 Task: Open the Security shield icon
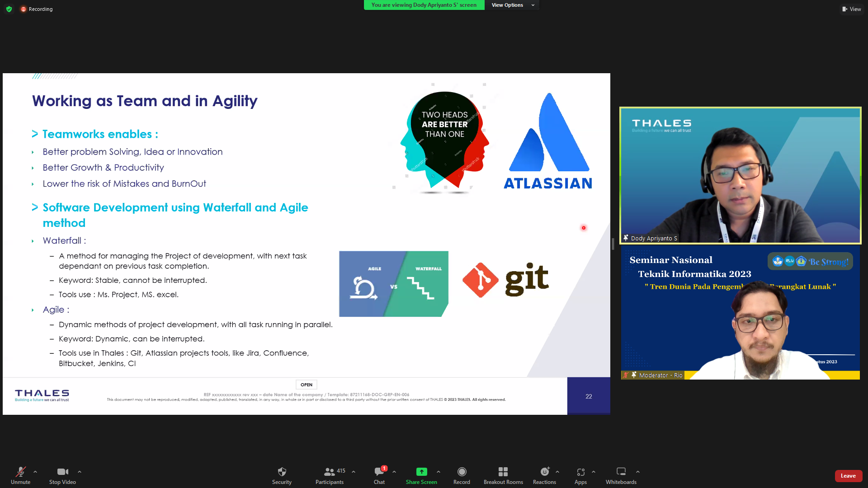pyautogui.click(x=282, y=472)
